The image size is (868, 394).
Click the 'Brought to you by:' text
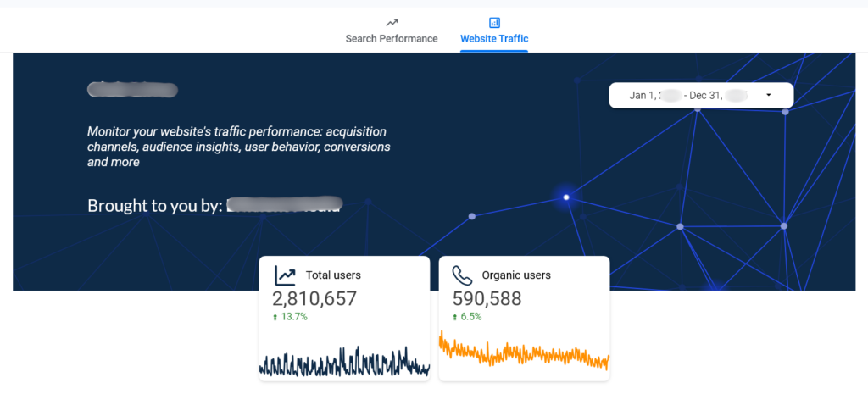coord(155,205)
